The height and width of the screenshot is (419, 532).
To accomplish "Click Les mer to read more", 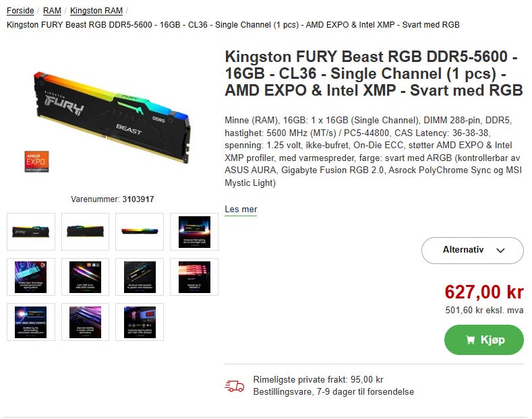I will pyautogui.click(x=241, y=209).
